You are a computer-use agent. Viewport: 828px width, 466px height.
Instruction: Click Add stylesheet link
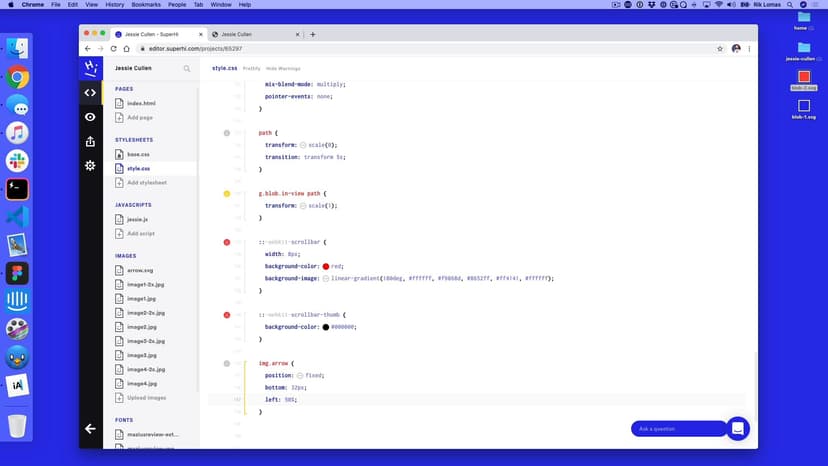coord(147,182)
